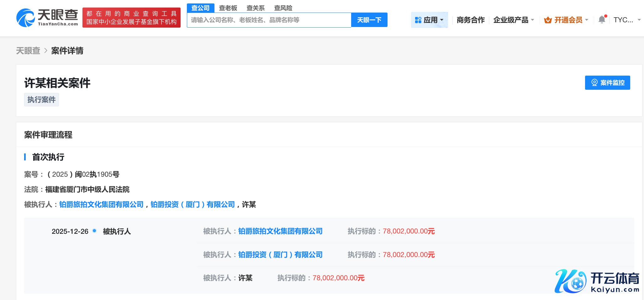
Task: Go to 天眼查 breadcrumb home link
Action: [28, 51]
